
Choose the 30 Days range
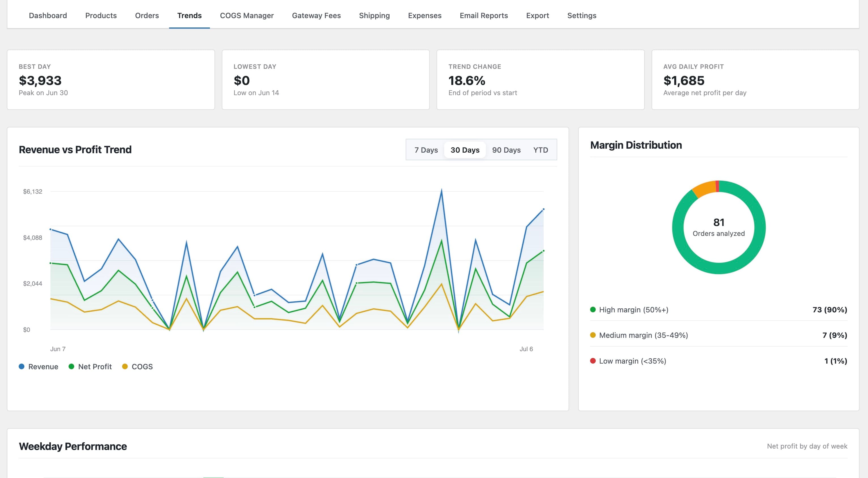coord(465,150)
